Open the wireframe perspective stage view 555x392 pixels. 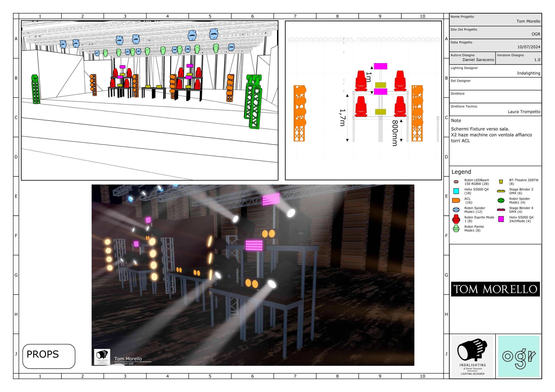pos(150,100)
